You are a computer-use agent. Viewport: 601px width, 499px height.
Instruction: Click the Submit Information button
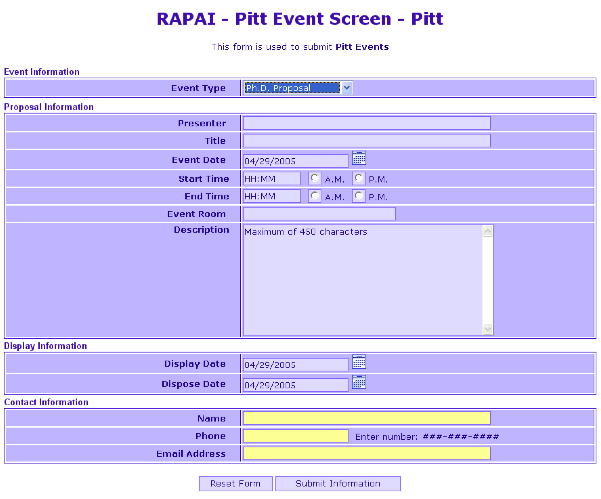[x=337, y=484]
